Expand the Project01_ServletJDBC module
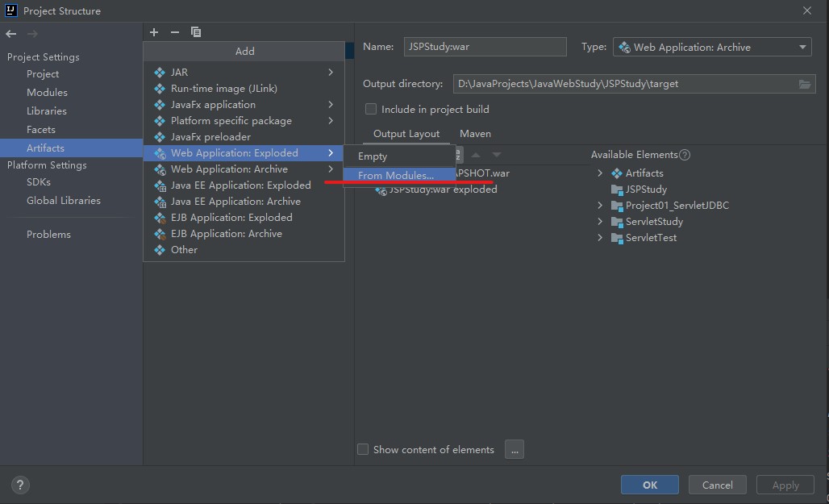Screen dimensions: 829x504 click(600, 206)
